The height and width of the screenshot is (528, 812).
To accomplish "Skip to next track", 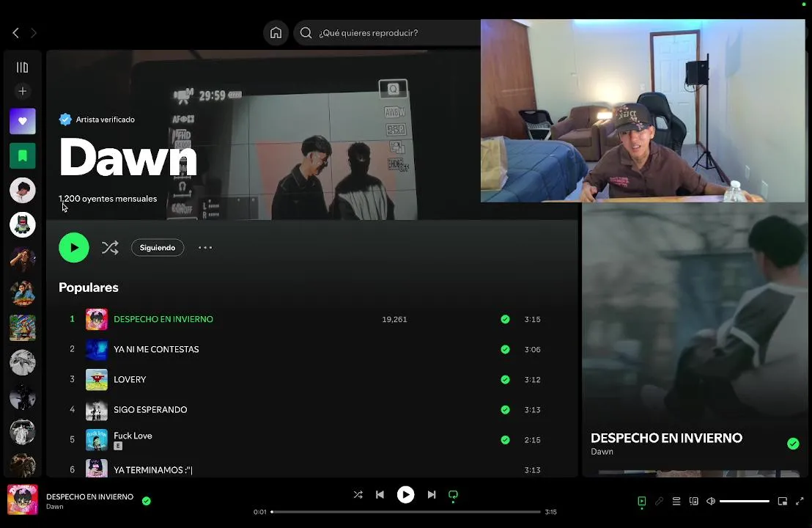I will pyautogui.click(x=432, y=495).
